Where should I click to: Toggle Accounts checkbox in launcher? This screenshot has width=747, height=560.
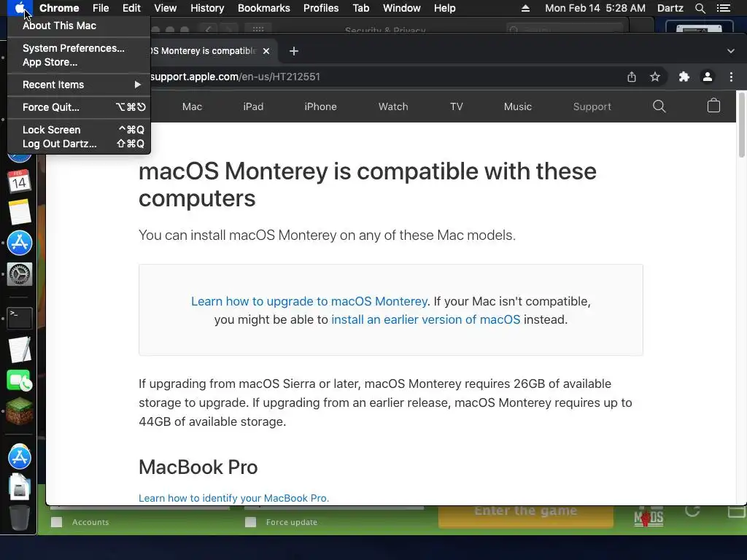coord(57,522)
